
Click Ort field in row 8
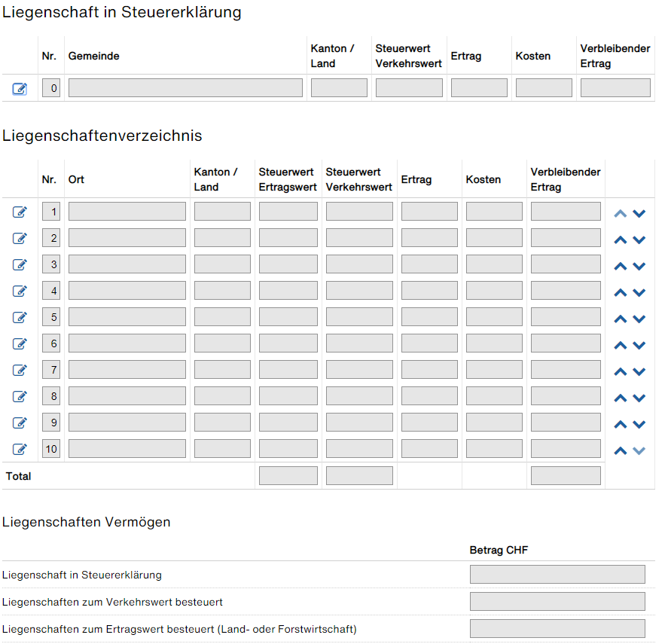127,396
